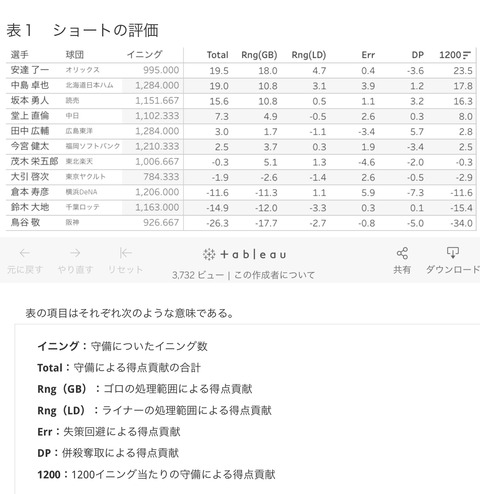Click innings value 1,151.667
This screenshot has width=480, height=494.
click(x=157, y=101)
